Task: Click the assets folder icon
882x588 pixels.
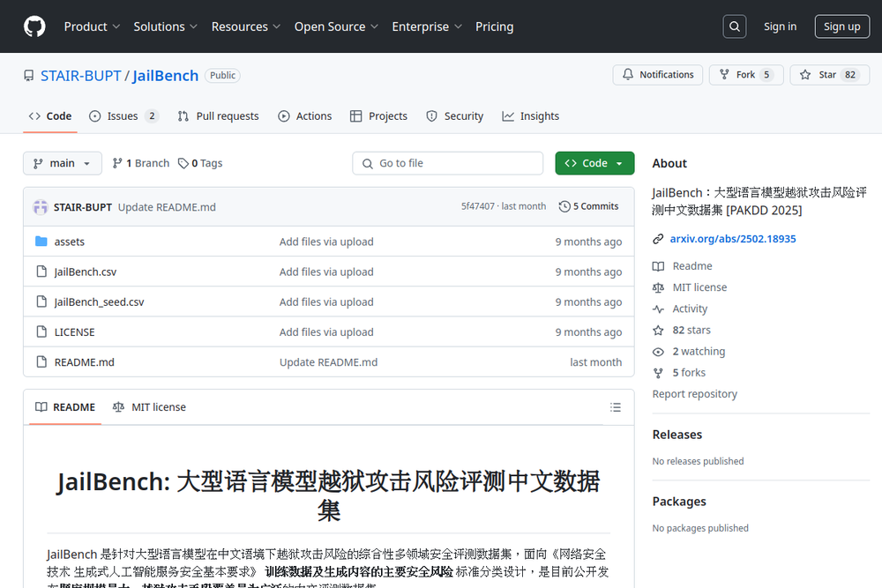Action: pyautogui.click(x=41, y=242)
